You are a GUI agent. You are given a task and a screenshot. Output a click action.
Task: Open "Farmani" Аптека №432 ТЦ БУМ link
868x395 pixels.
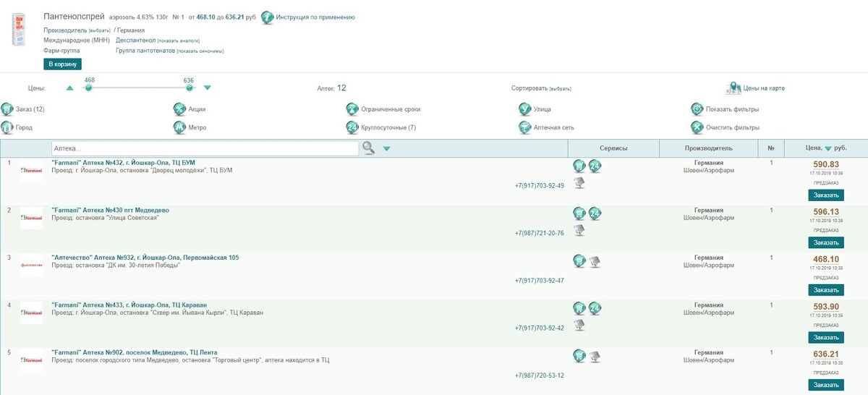click(124, 163)
